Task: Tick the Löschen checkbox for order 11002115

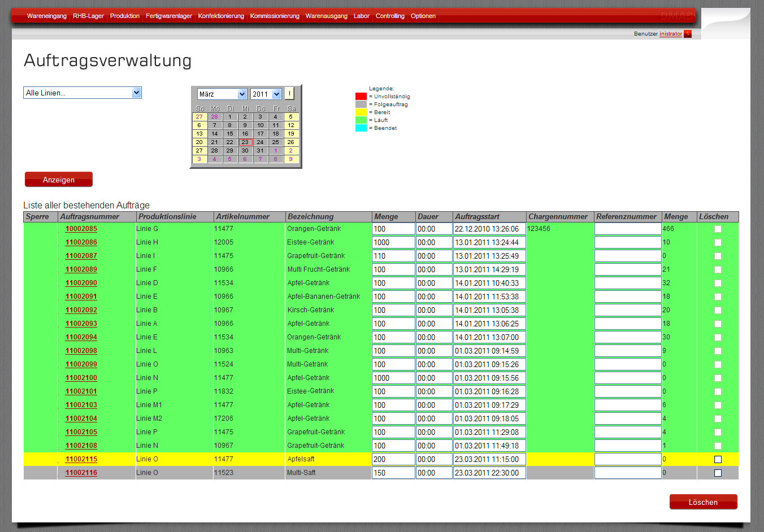Action: click(x=718, y=459)
